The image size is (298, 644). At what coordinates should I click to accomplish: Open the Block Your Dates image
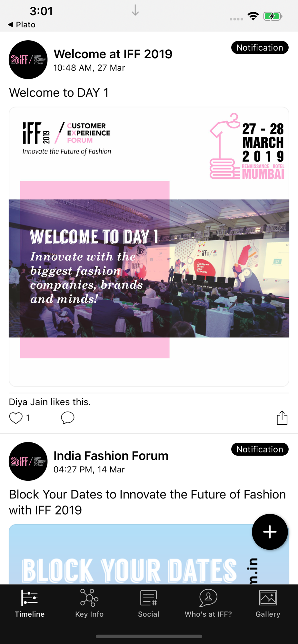tap(149, 554)
